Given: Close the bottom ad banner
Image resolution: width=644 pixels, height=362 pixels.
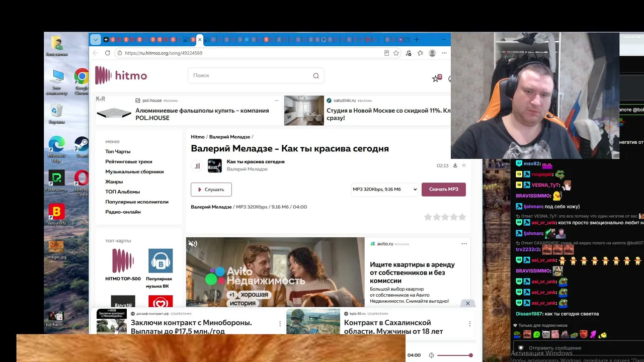Looking at the screenshot, I should click(x=467, y=303).
